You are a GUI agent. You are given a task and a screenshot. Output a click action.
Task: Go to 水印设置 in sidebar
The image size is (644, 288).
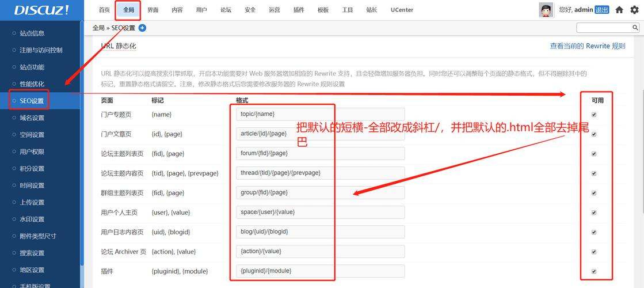pos(32,219)
